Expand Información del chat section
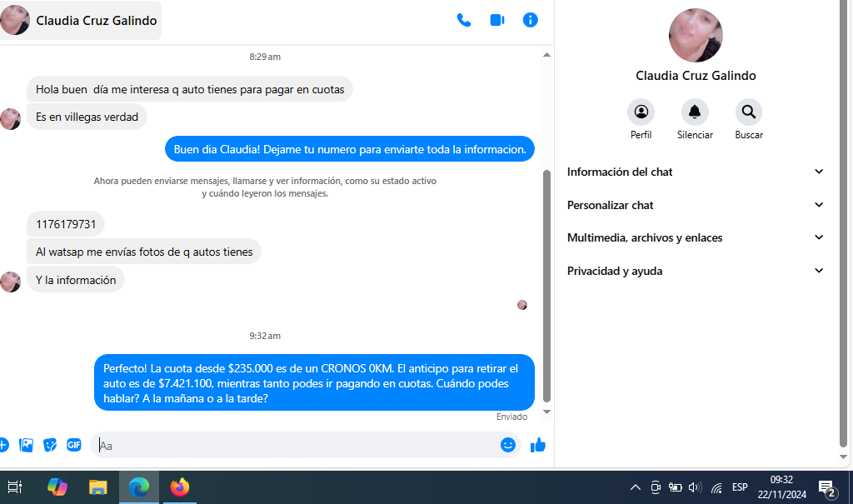The image size is (853, 504). tap(696, 172)
